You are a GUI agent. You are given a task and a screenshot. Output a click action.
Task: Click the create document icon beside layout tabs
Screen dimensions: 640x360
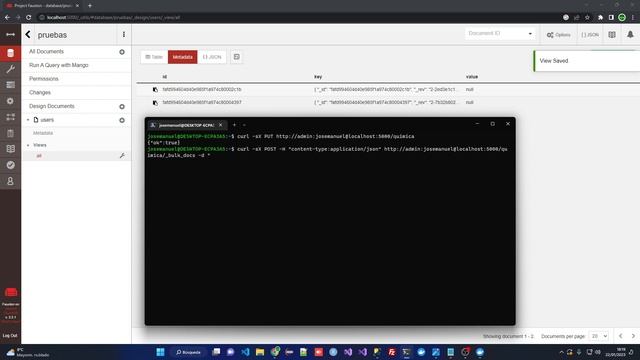tap(236, 57)
